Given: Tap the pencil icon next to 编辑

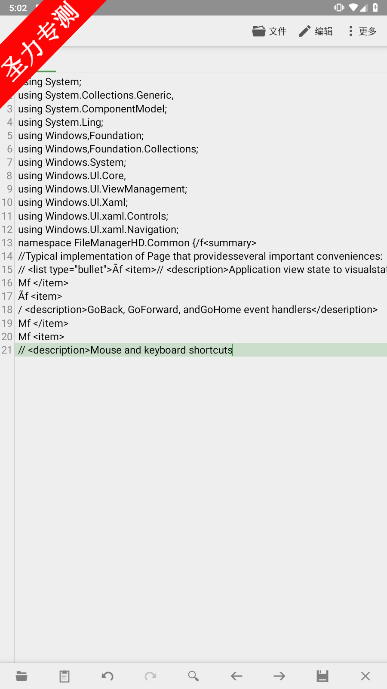Looking at the screenshot, I should tap(304, 31).
